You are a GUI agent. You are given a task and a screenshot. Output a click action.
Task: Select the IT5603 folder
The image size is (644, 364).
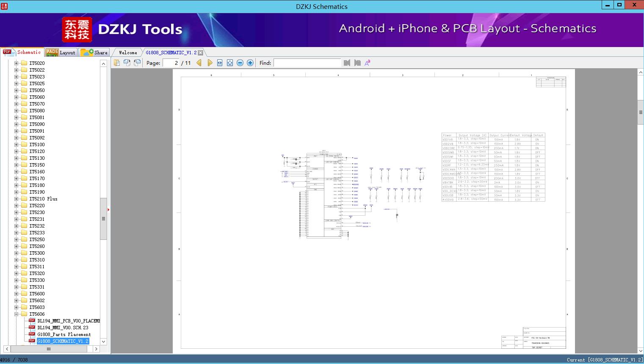pyautogui.click(x=37, y=307)
